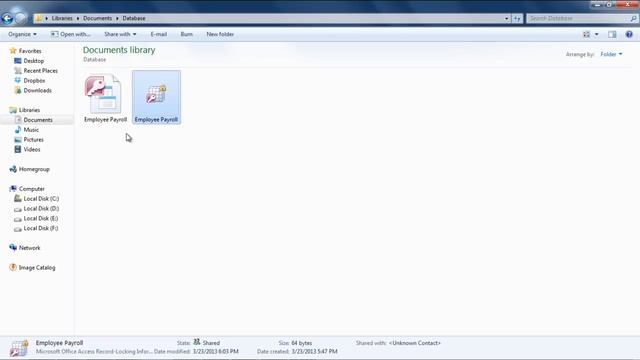
Task: Open Image Catalog in the navigation pane
Action: (x=37, y=268)
